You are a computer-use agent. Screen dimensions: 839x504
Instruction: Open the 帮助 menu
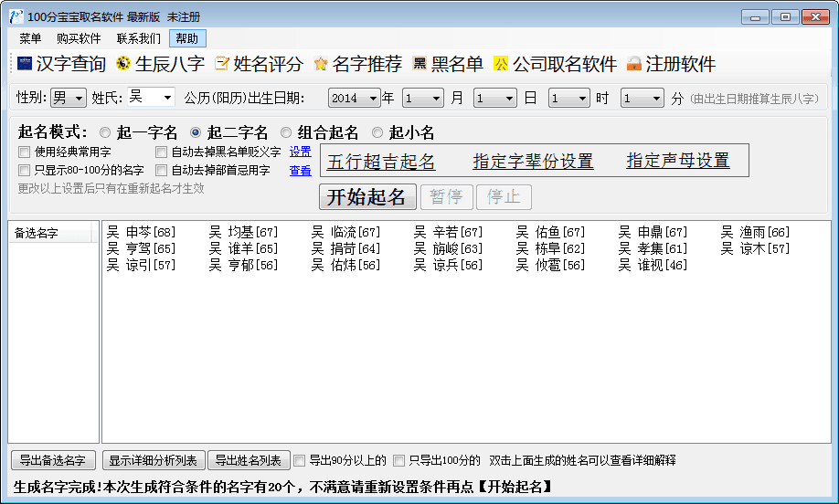186,38
